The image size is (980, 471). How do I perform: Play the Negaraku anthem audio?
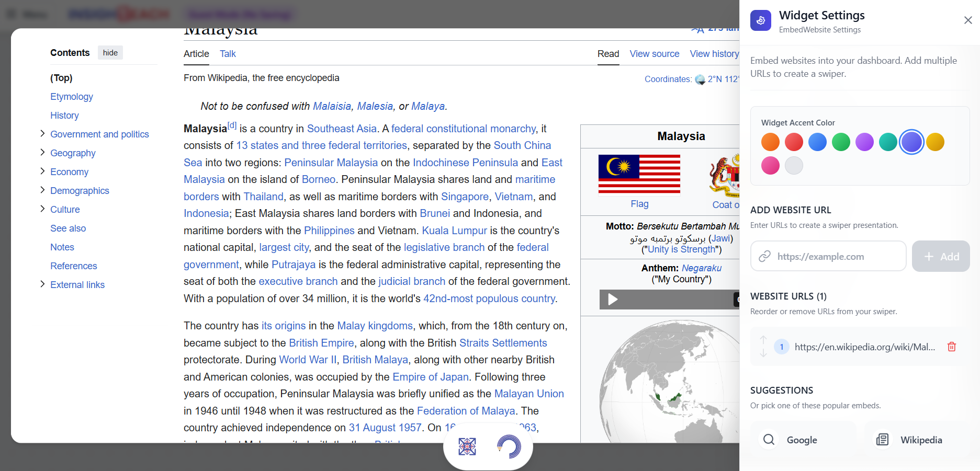coord(613,300)
